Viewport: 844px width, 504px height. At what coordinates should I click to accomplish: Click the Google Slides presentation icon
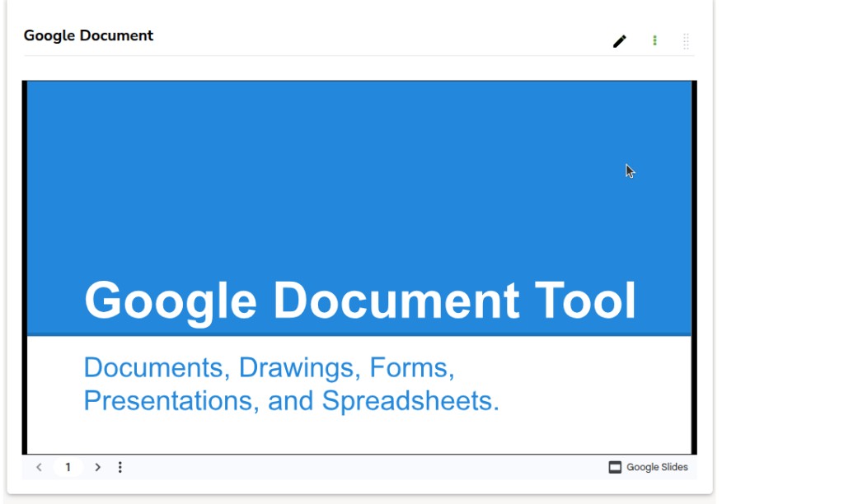[615, 468]
